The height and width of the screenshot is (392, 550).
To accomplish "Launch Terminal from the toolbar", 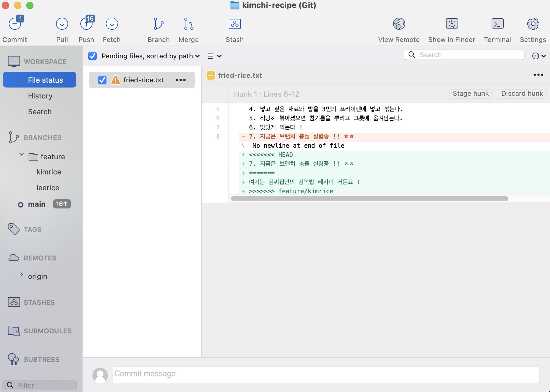I will pos(497,24).
